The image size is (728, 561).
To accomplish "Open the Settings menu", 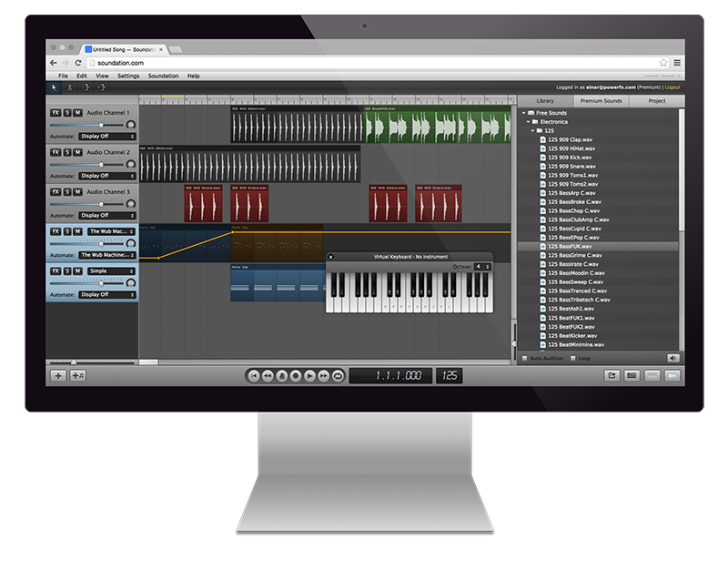I will coord(128,76).
